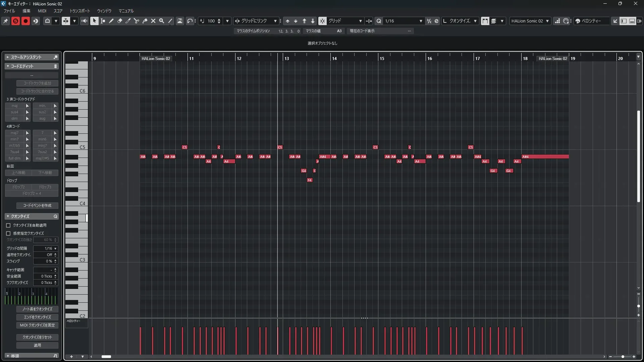644x362 pixels.
Task: Click the コードイベントを作成 button
Action: click(37, 205)
